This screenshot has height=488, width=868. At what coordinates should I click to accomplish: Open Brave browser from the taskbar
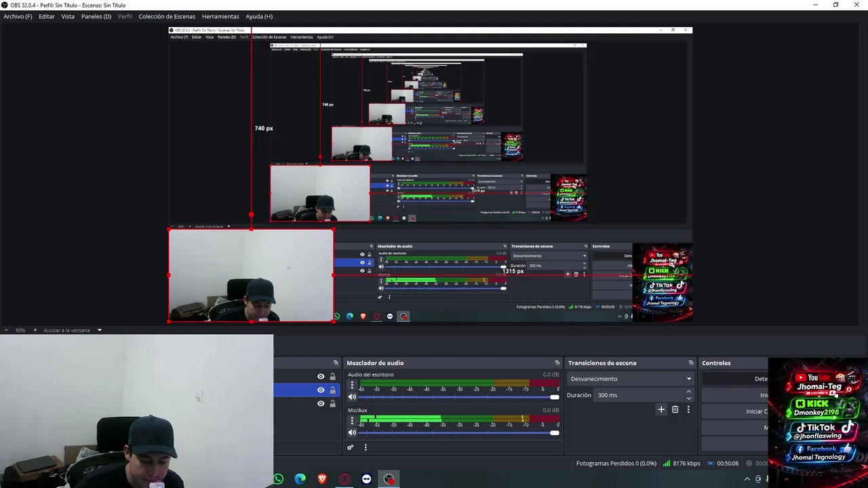(x=322, y=479)
